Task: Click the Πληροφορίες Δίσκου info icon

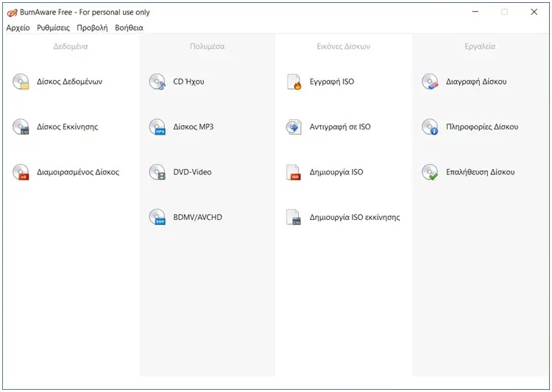Action: (430, 126)
